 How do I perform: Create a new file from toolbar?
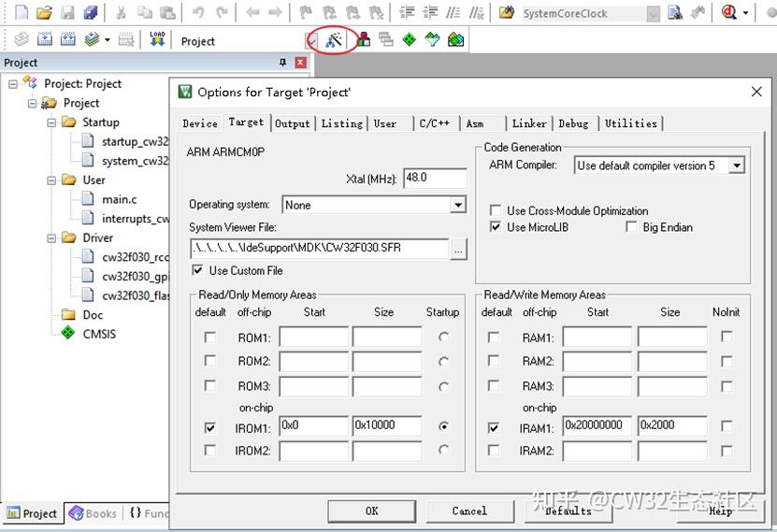click(22, 11)
